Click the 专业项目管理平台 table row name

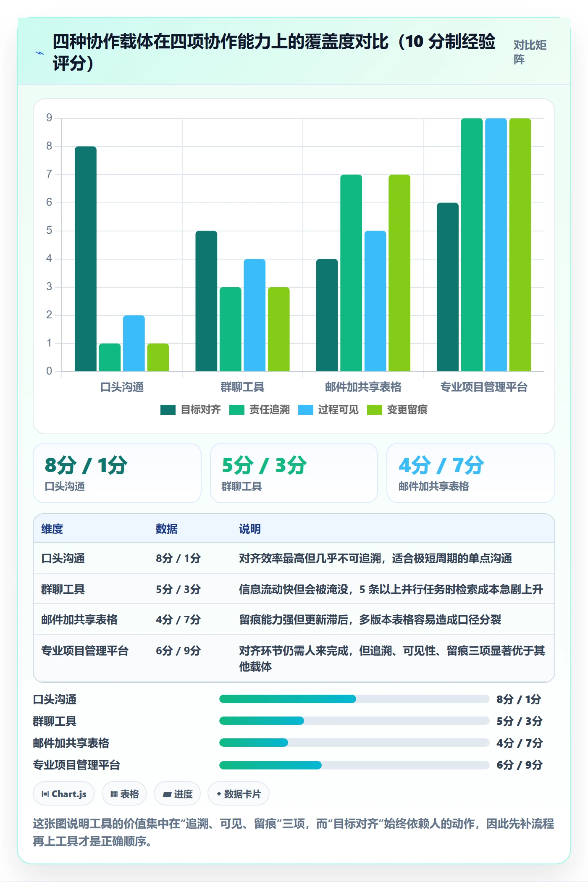point(85,651)
